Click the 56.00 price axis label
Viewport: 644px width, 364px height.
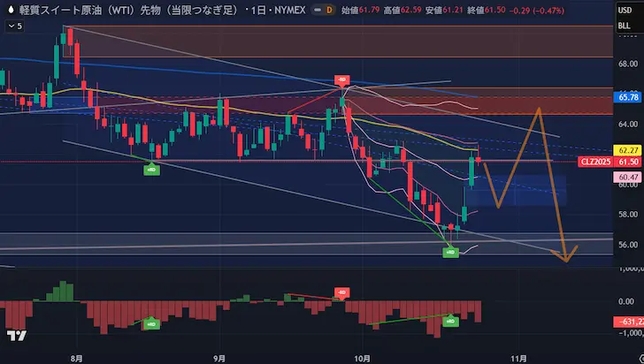(628, 245)
